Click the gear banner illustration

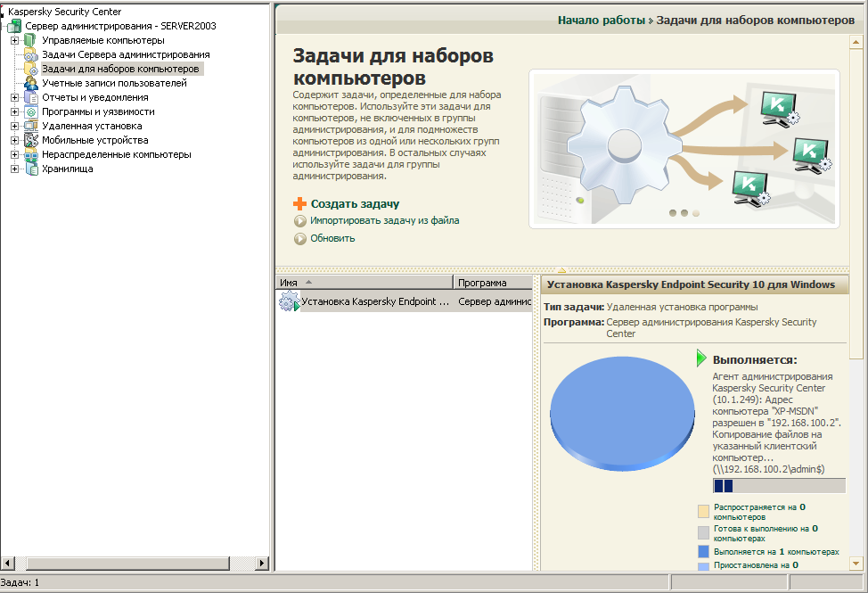click(x=684, y=148)
